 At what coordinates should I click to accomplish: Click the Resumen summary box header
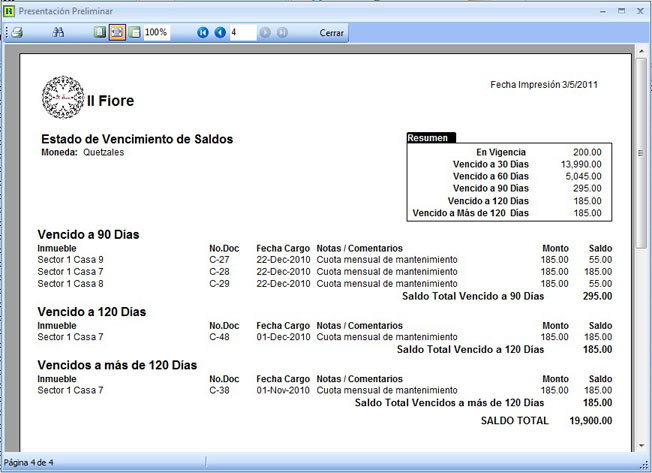coord(431,137)
